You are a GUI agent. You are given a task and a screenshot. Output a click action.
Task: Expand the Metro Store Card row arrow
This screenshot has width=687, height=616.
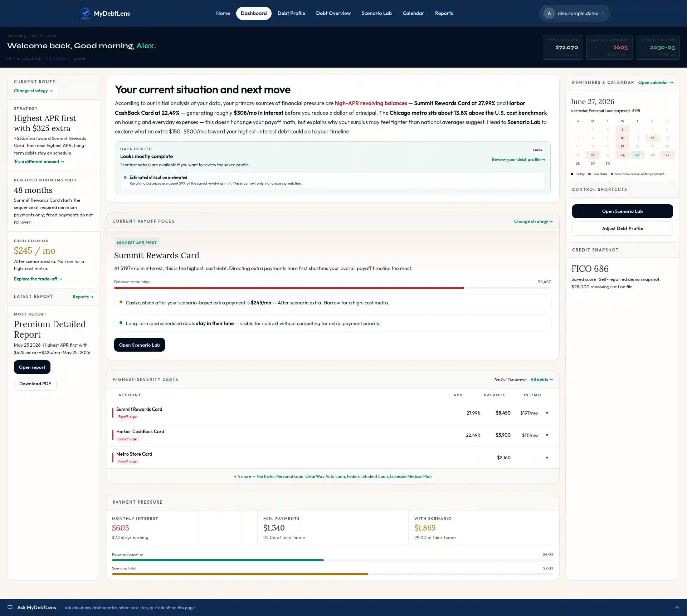(x=547, y=458)
